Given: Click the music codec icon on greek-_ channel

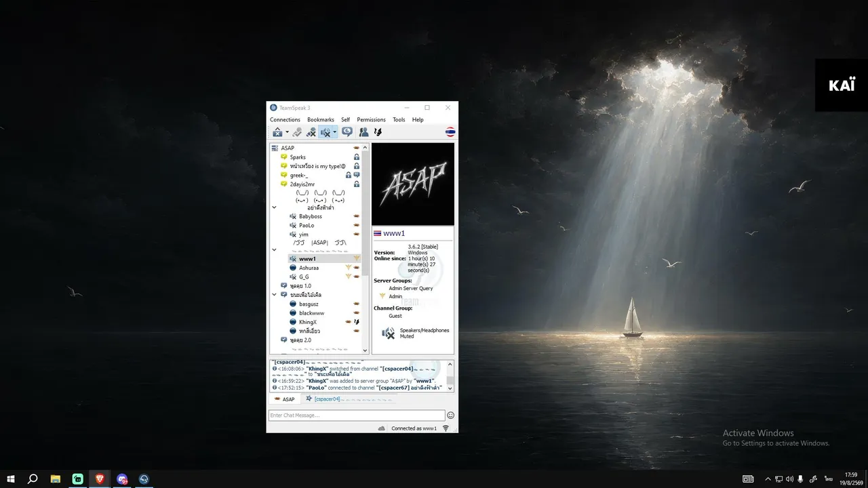Looking at the screenshot, I should coord(357,175).
